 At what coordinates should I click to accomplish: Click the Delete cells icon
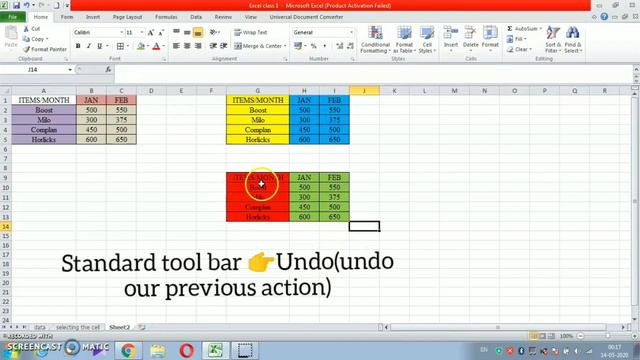[471, 33]
